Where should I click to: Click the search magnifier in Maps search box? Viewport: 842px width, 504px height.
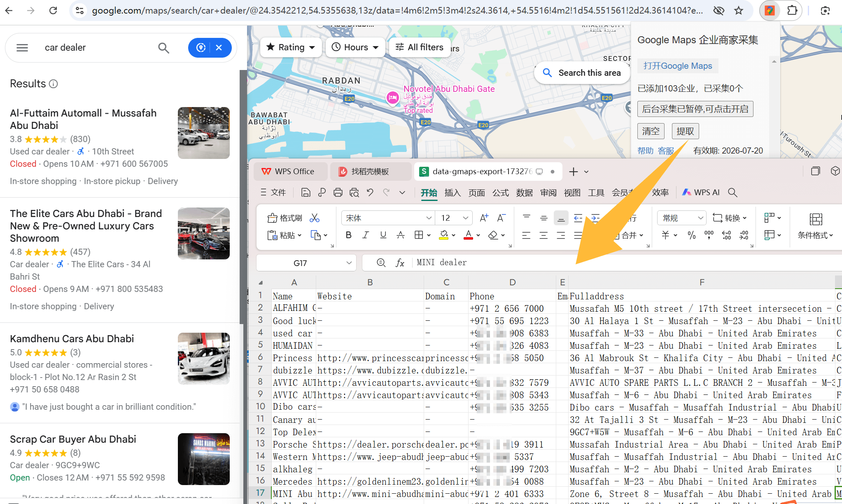pos(163,48)
